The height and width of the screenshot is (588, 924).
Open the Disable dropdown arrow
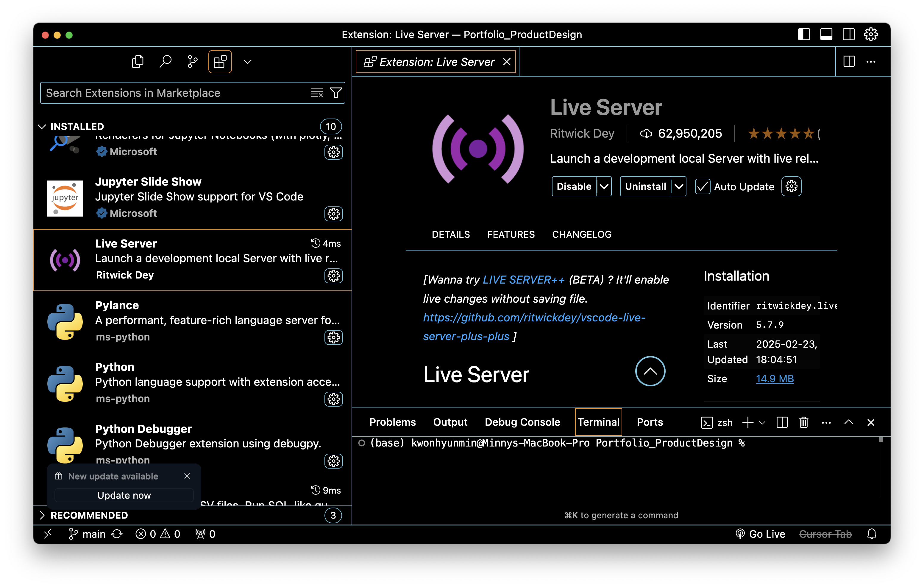coord(604,187)
